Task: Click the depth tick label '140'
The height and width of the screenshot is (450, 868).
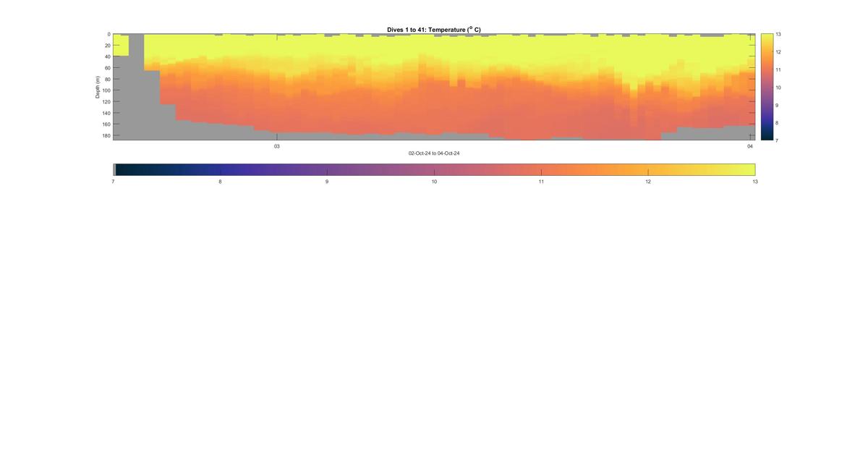Action: coord(106,113)
